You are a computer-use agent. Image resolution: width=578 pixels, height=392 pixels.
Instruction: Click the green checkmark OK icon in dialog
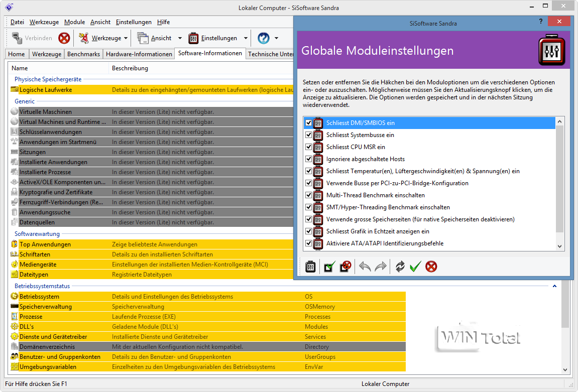tap(415, 267)
